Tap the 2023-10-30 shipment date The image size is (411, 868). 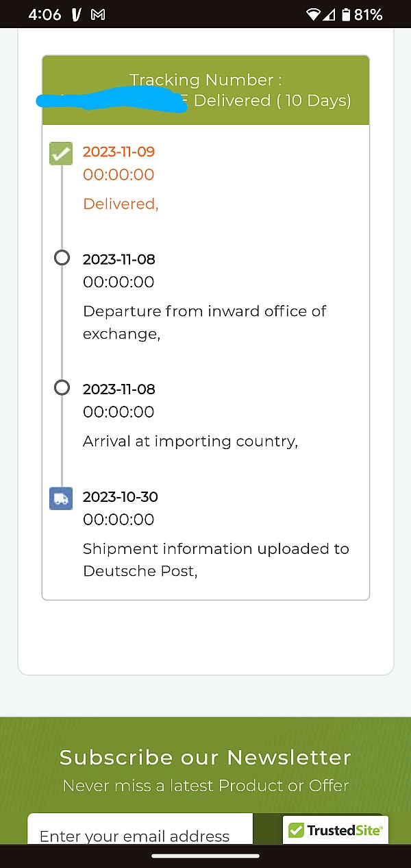point(119,496)
